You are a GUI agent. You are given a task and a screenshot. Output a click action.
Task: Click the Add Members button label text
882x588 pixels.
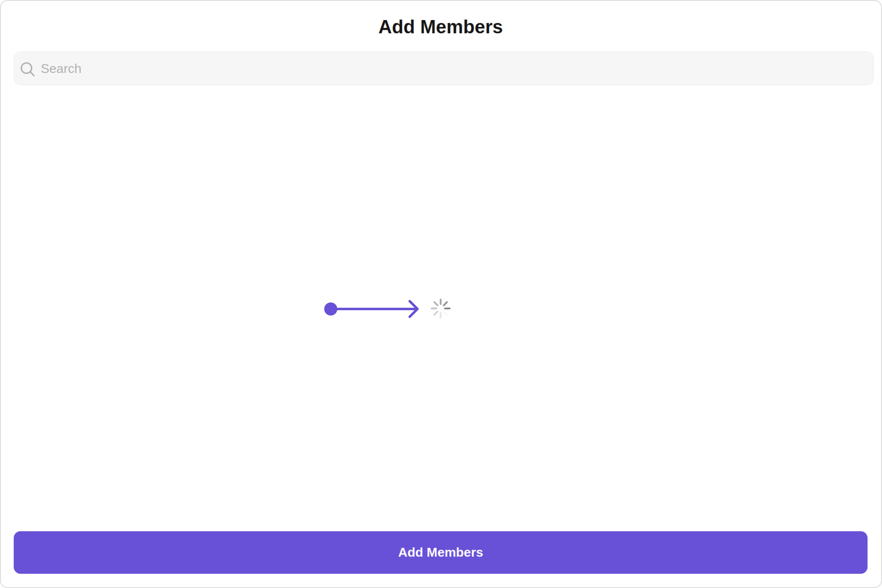440,552
